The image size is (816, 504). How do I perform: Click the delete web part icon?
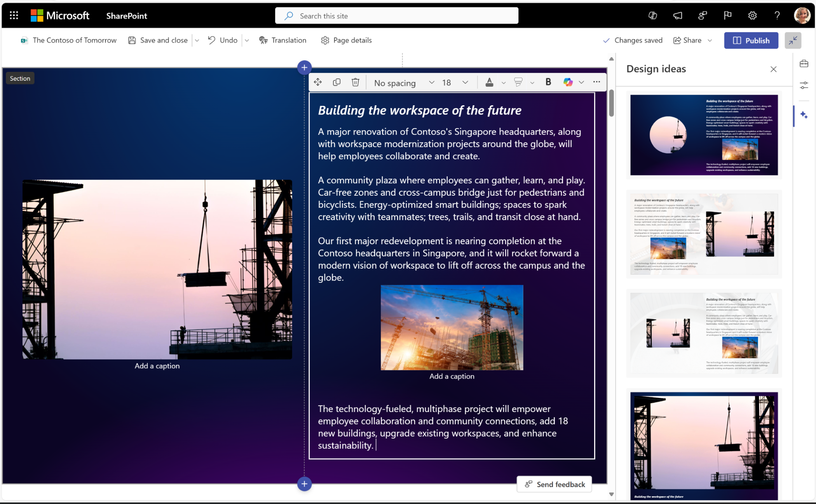(x=356, y=82)
